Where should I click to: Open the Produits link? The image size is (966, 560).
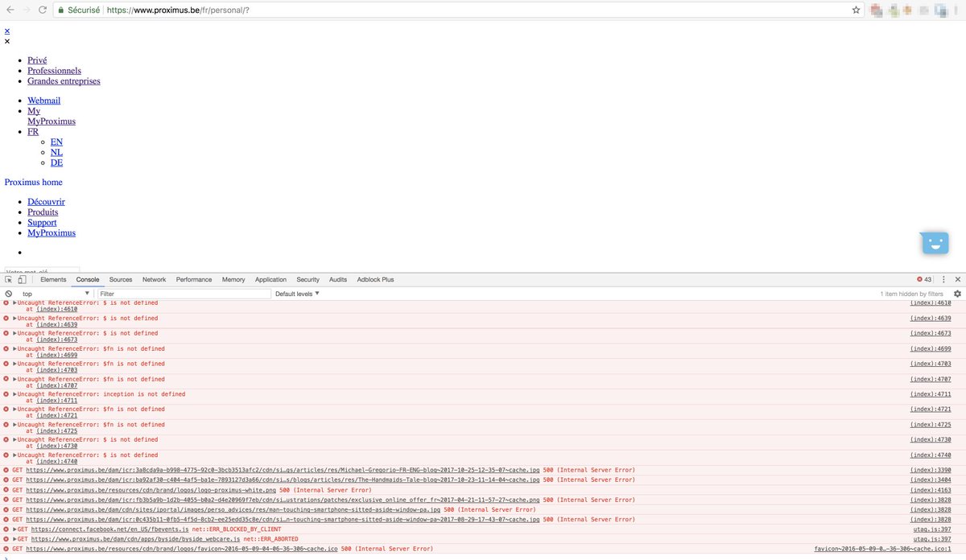coord(43,212)
